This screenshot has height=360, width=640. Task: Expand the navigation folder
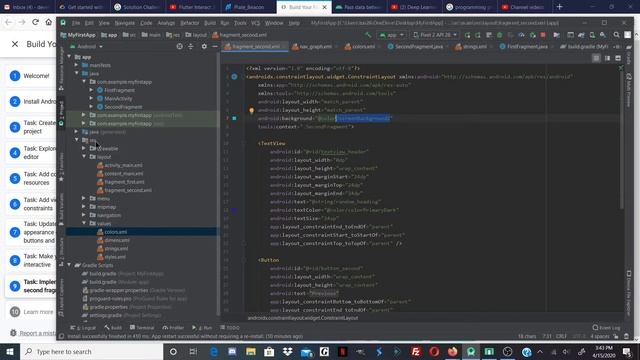84,215
